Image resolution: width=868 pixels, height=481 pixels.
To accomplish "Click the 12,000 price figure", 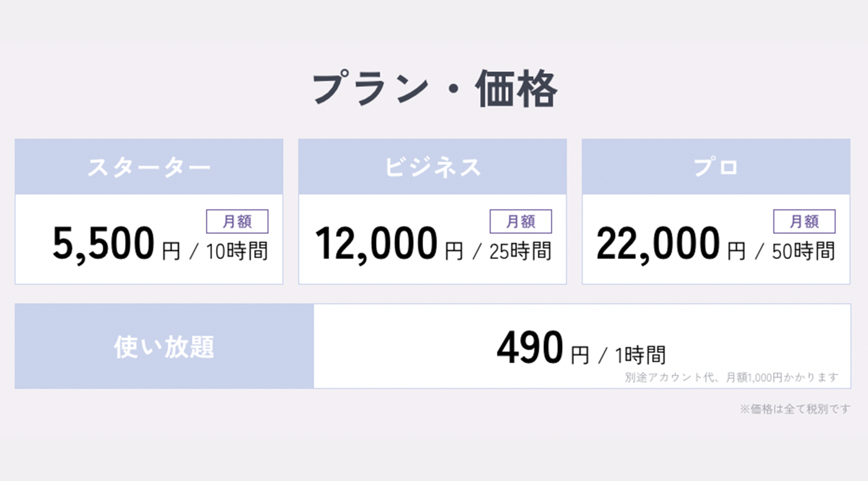I will tap(376, 244).
